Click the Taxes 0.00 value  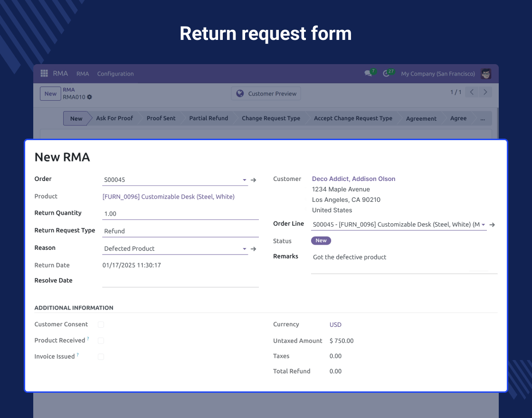coord(335,356)
